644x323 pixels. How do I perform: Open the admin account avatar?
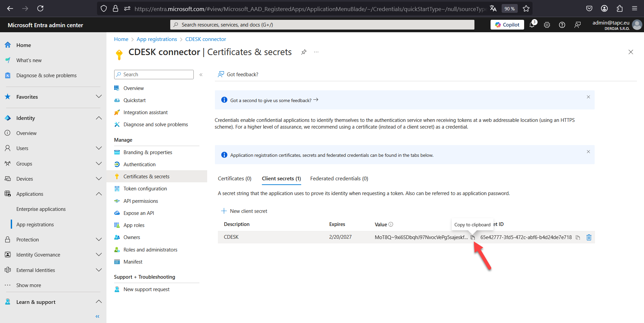tap(637, 25)
